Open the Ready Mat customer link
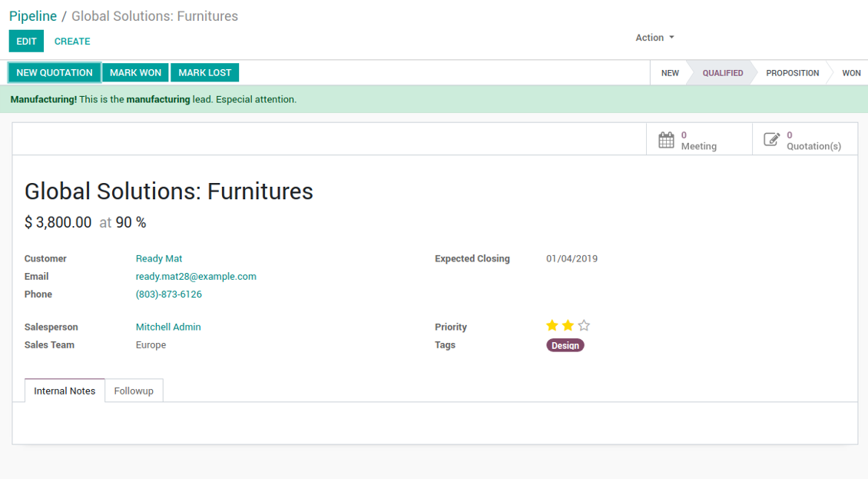868x479 pixels. coord(159,258)
